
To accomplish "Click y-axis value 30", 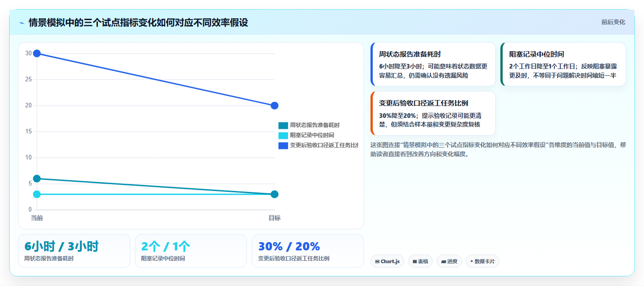I will pyautogui.click(x=28, y=53).
